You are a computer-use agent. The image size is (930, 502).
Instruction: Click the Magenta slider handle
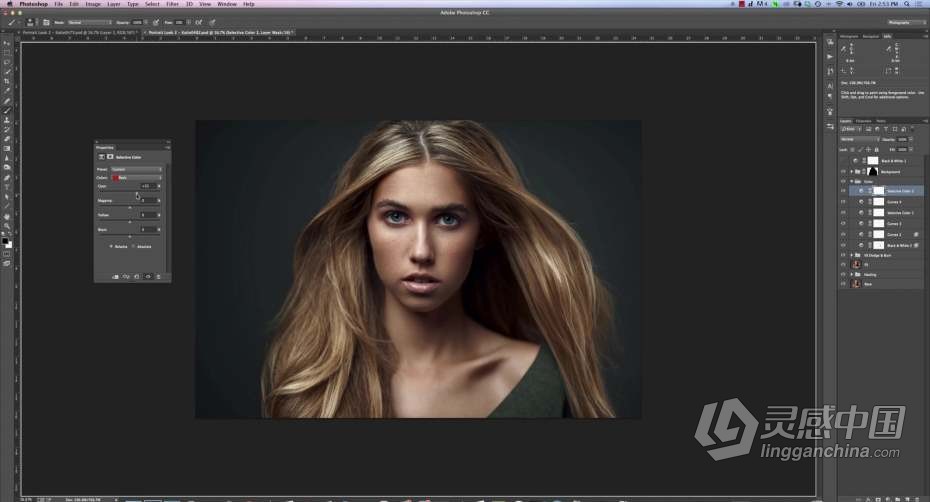coord(130,208)
